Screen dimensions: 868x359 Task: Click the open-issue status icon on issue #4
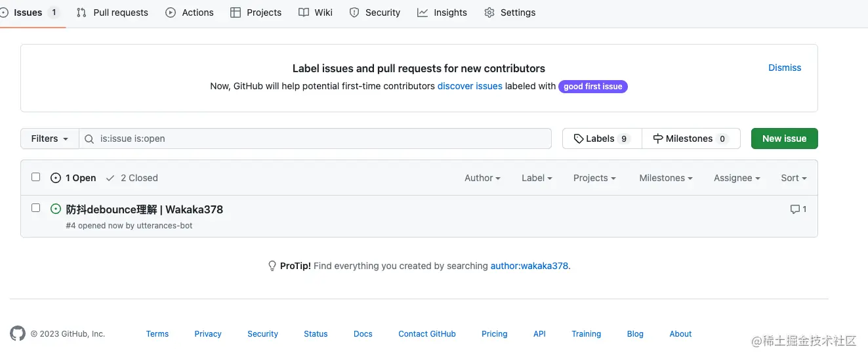(56, 209)
